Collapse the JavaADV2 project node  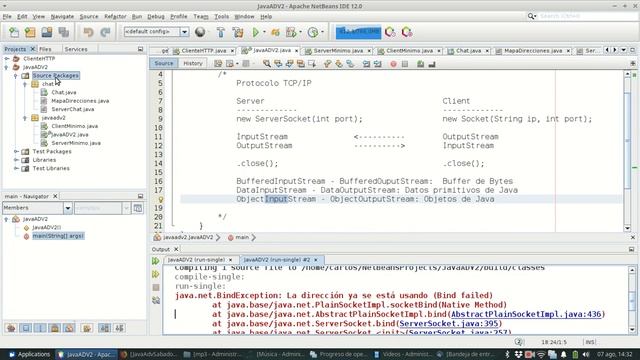[7, 67]
